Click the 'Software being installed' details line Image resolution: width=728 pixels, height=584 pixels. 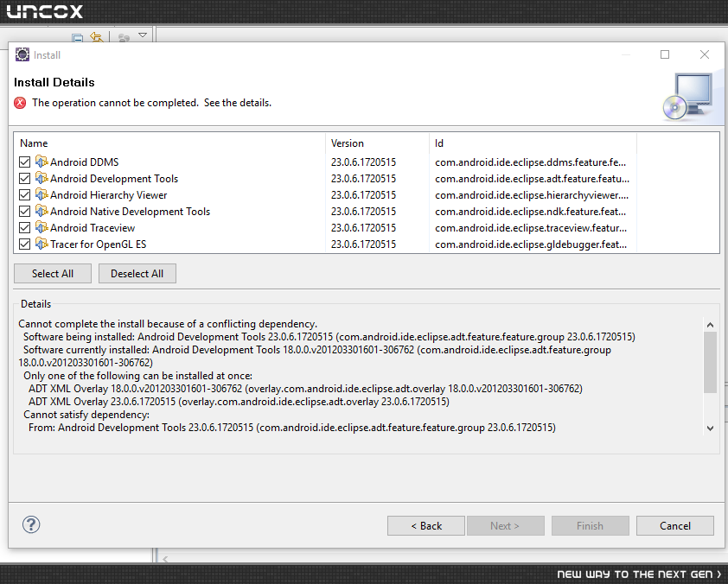[x=329, y=337]
